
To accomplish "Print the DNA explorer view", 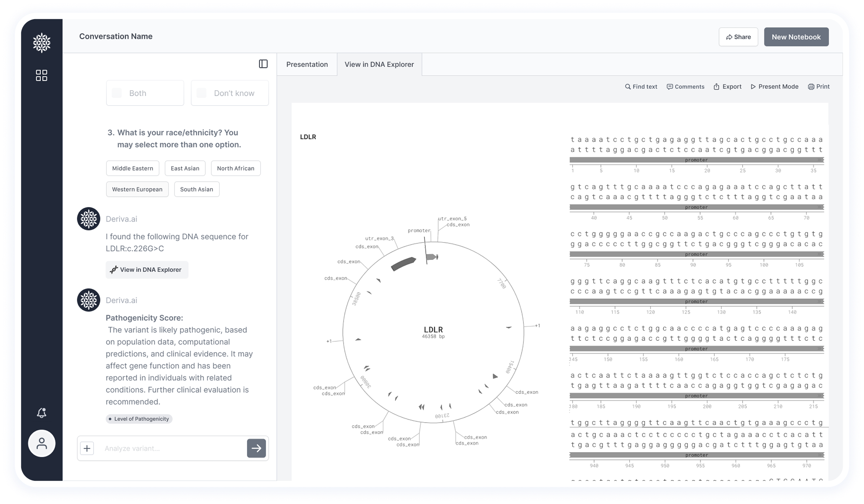I will pyautogui.click(x=819, y=87).
